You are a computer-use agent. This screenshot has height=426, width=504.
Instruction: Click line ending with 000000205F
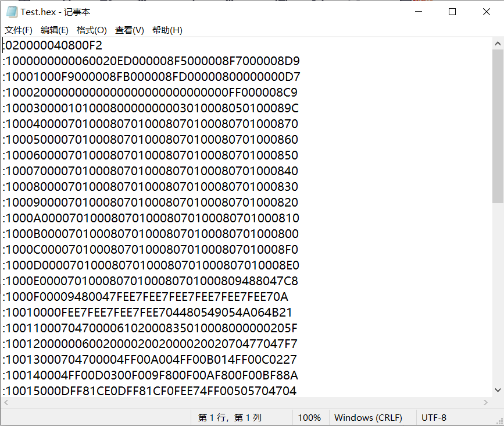click(x=150, y=328)
